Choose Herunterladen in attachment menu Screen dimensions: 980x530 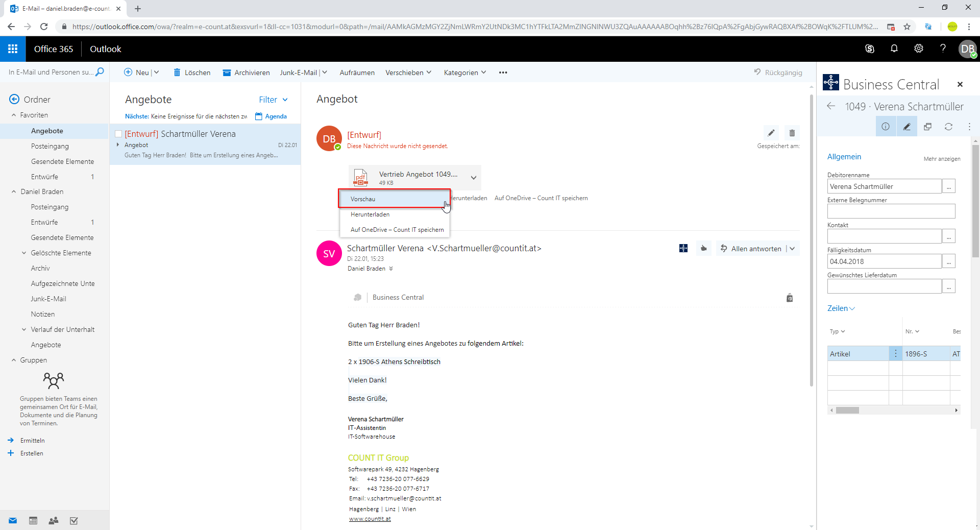click(x=395, y=214)
